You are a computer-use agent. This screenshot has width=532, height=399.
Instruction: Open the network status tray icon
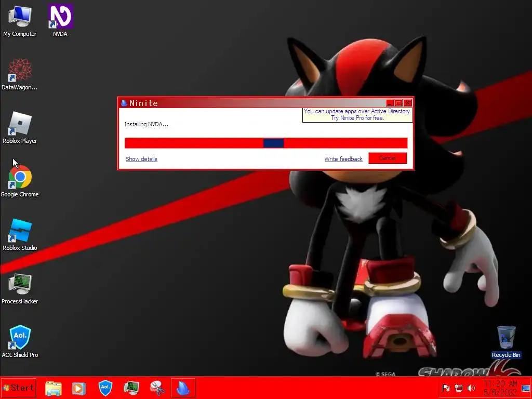(459, 388)
